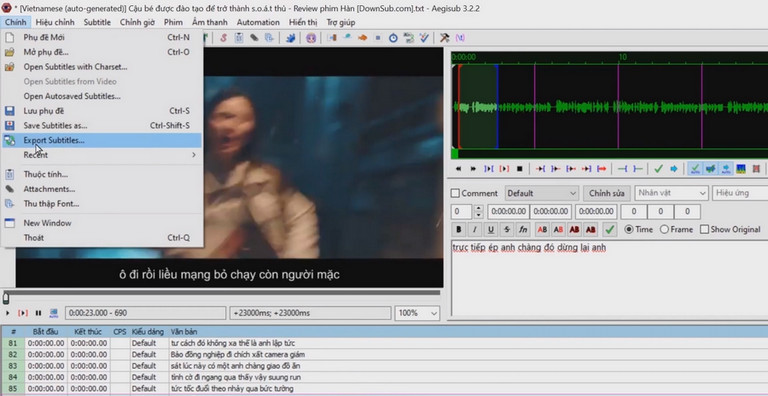Image resolution: width=768 pixels, height=396 pixels.
Task: Launch the ASSDraw3 face icon in toolbar
Action: point(311,38)
